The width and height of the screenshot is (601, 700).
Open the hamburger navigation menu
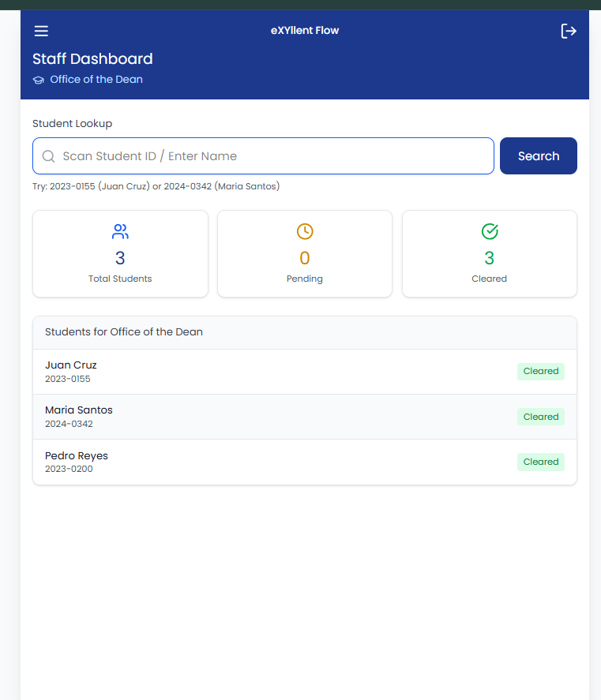(x=41, y=31)
